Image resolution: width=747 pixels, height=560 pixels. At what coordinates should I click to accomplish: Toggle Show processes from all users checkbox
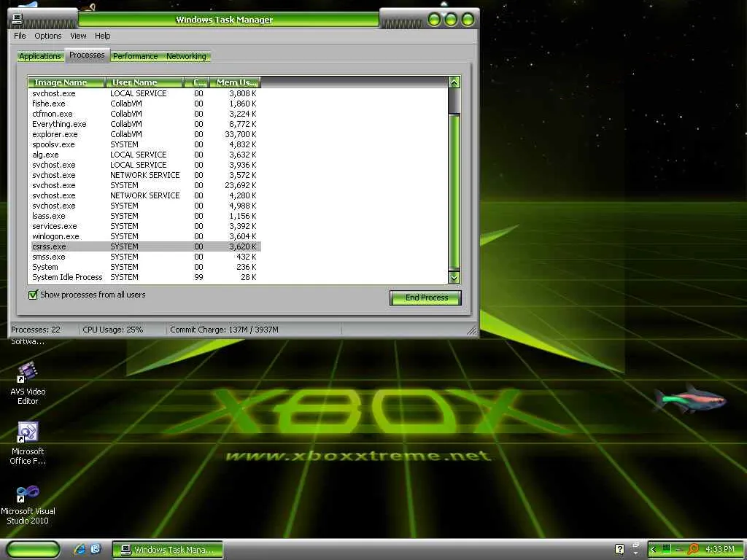(x=33, y=295)
